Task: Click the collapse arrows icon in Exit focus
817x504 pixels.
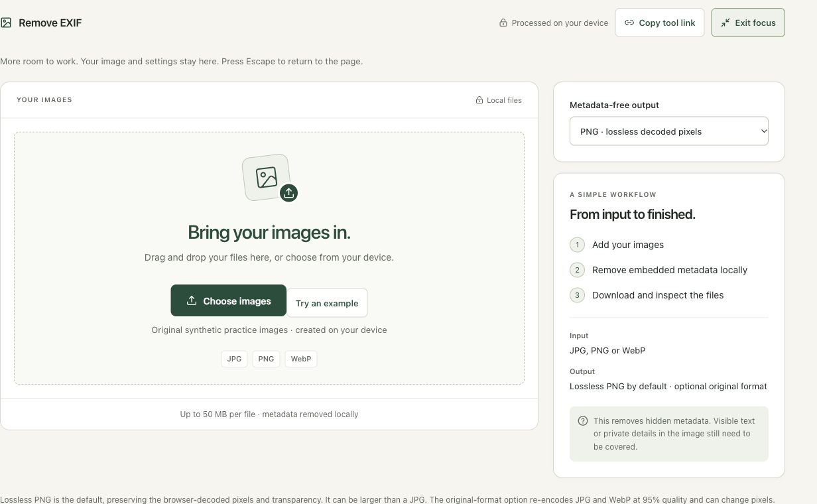Action: point(725,23)
